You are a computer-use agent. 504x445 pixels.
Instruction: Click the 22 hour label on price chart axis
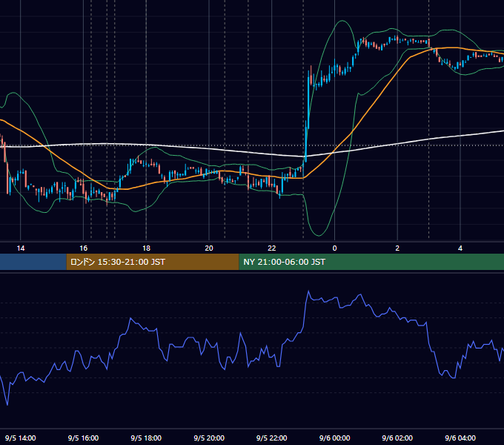click(x=272, y=248)
